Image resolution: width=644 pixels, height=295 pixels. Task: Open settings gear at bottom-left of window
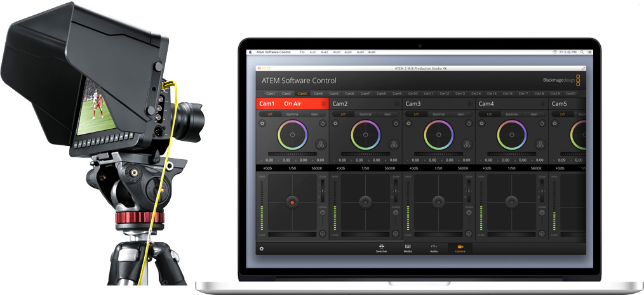262,249
